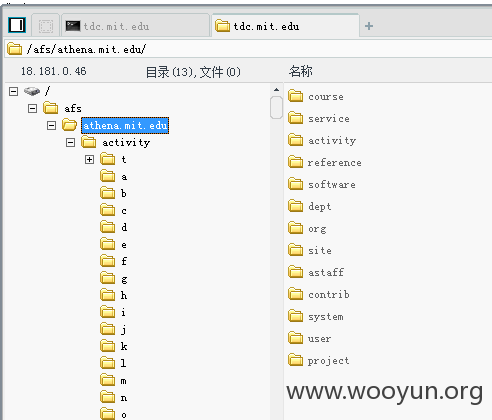Collapse the activity folder node

pos(70,143)
